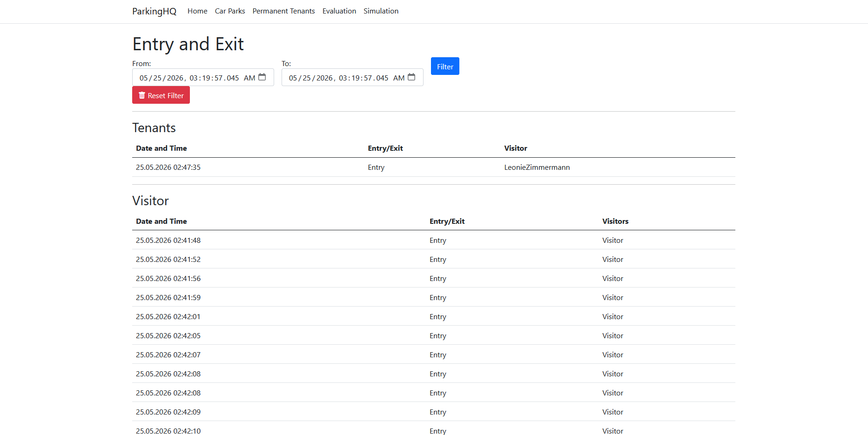Viewport: 868px width, 435px height.
Task: Click visitor timestamp 25.05.2026 02:41:59
Action: tap(168, 298)
